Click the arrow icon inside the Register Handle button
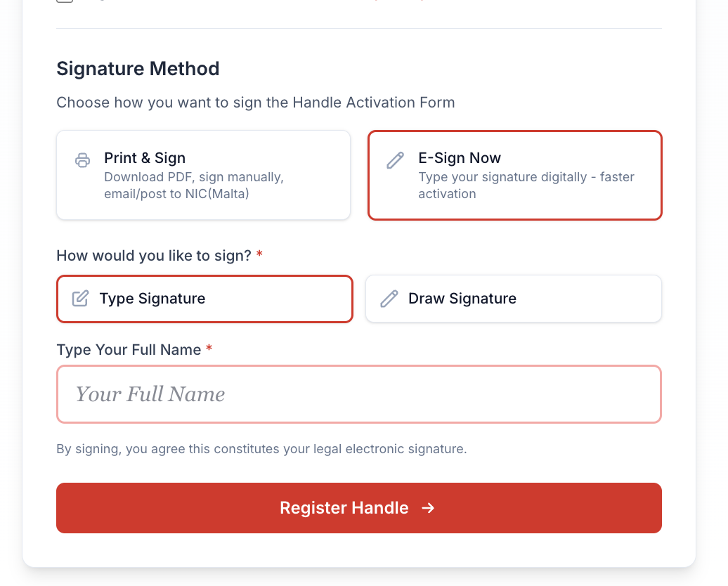 click(x=428, y=508)
